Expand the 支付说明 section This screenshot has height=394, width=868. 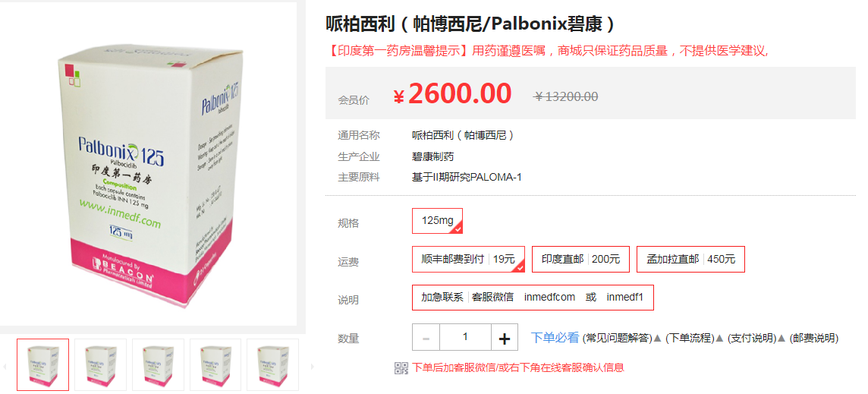[x=753, y=338]
